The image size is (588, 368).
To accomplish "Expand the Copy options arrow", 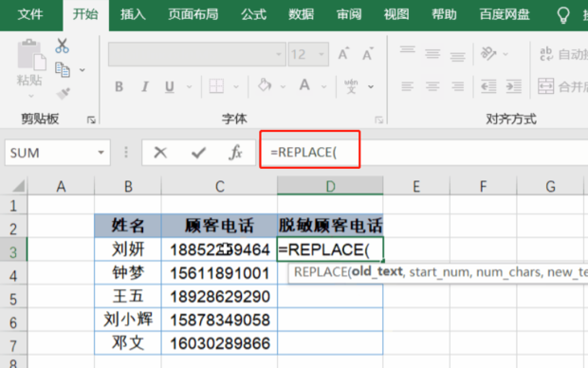I will point(83,70).
